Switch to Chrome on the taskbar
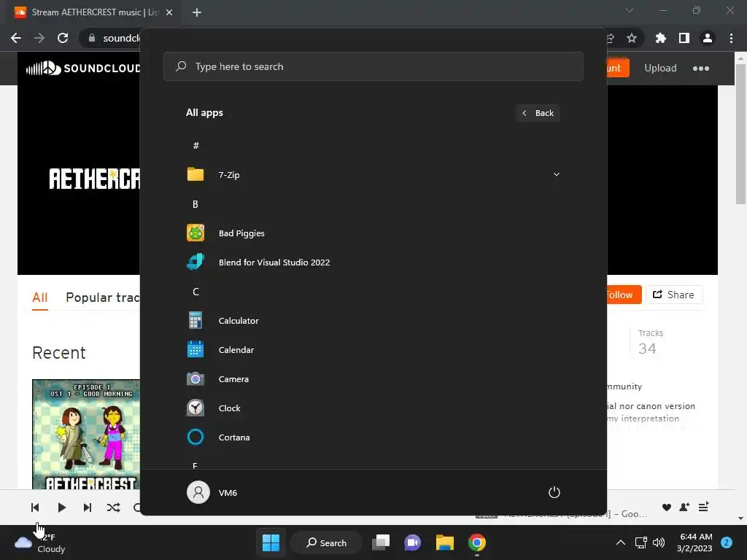747x560 pixels. 477,542
